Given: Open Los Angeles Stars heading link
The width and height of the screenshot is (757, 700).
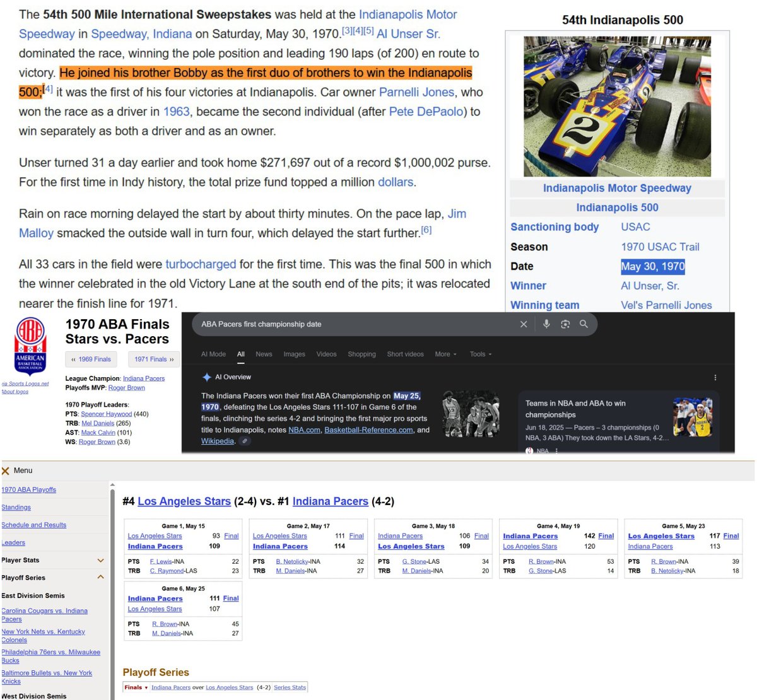Looking at the screenshot, I should pyautogui.click(x=184, y=501).
